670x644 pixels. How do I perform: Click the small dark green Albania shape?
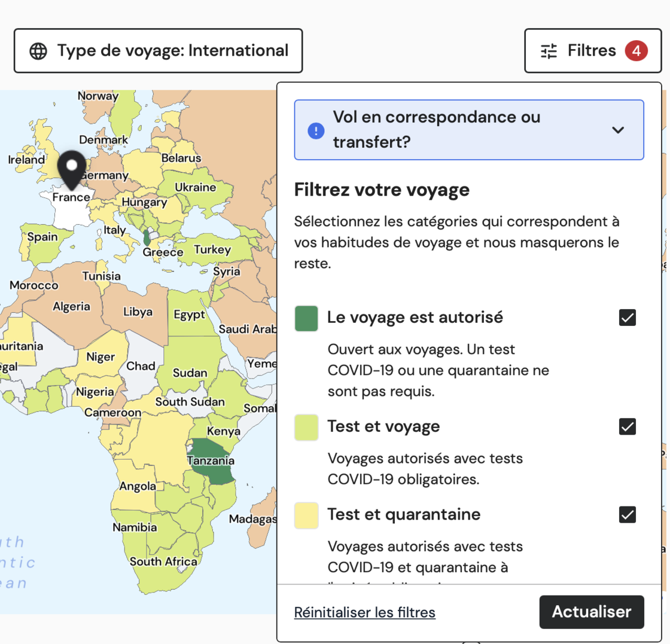(x=147, y=237)
